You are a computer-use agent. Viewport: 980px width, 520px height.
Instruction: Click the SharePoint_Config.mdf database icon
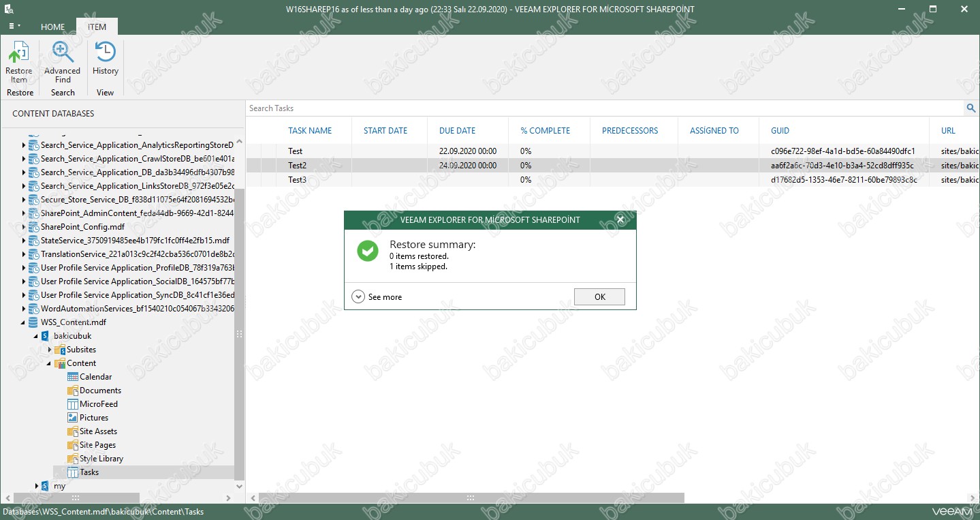[34, 227]
